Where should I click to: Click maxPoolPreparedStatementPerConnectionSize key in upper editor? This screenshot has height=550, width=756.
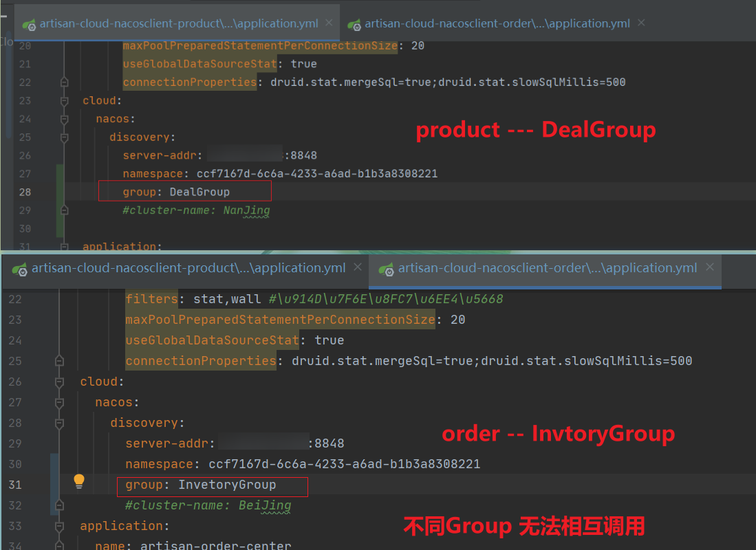[x=260, y=45]
